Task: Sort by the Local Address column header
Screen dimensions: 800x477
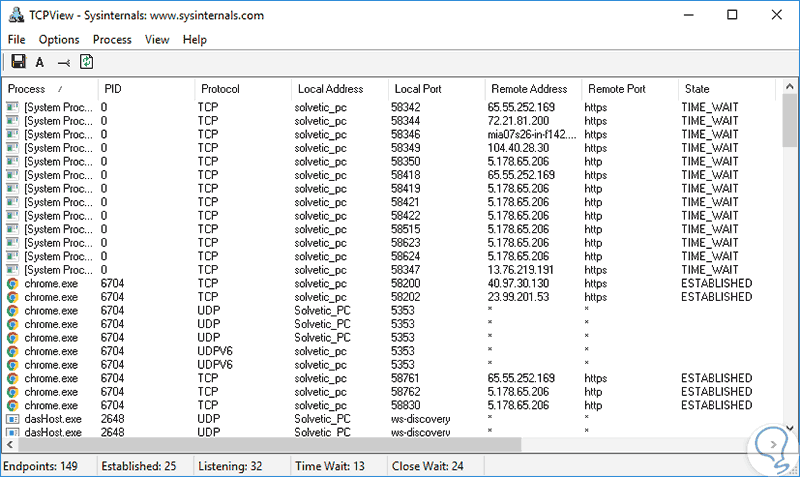Action: coord(340,89)
